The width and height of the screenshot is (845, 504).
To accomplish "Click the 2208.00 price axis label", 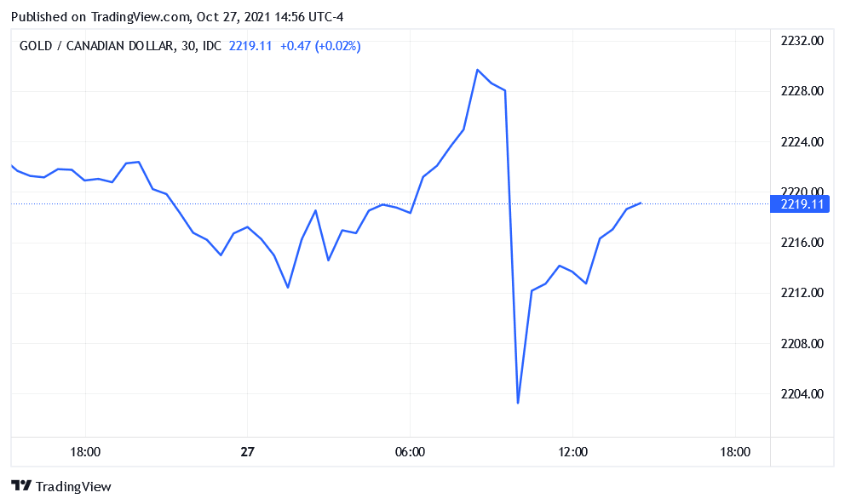I will (803, 344).
